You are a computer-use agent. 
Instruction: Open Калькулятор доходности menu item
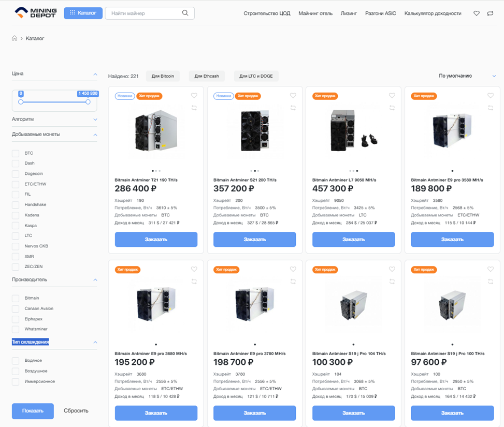[x=433, y=13]
